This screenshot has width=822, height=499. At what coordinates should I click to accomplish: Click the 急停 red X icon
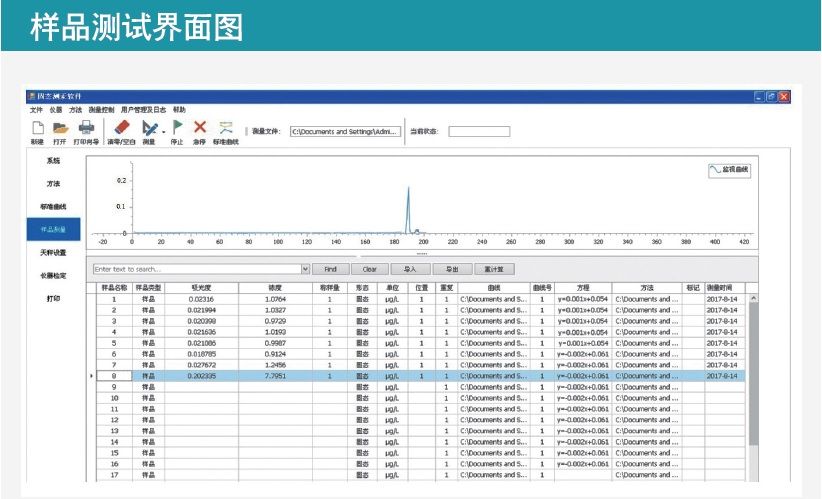[x=200, y=127]
